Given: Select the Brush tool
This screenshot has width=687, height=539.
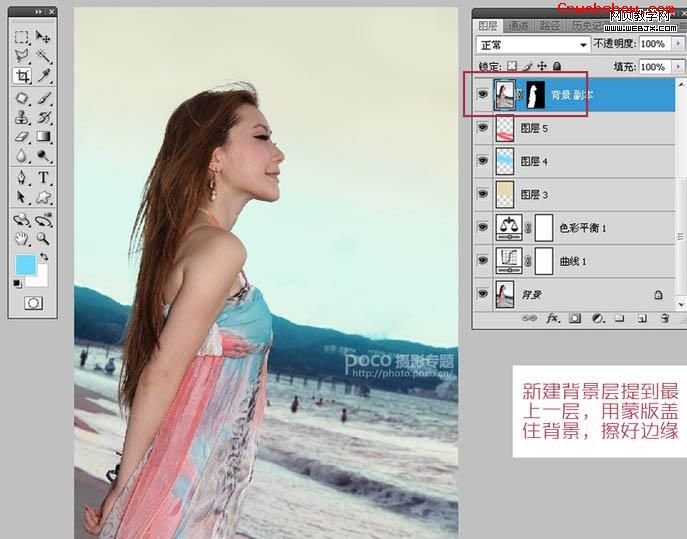Looking at the screenshot, I should click(x=43, y=98).
